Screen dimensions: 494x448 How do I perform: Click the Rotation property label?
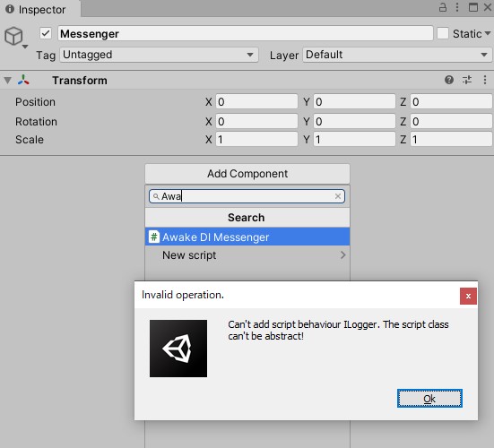(36, 122)
